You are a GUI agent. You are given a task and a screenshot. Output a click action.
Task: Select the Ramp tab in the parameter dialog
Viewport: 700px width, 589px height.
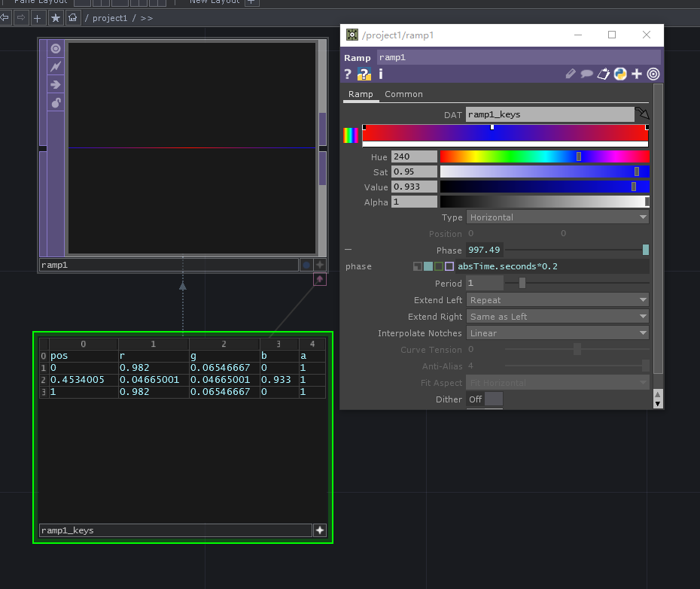[x=361, y=94]
